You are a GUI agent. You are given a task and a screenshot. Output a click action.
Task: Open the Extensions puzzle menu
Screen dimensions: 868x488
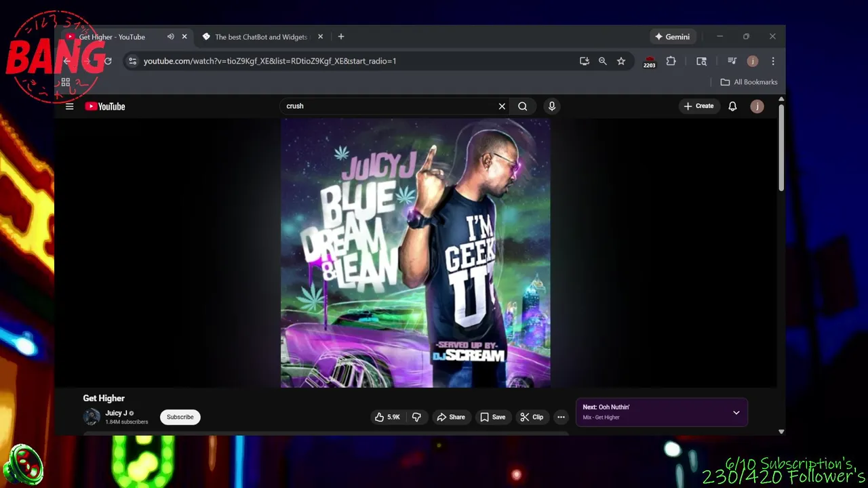pos(671,61)
